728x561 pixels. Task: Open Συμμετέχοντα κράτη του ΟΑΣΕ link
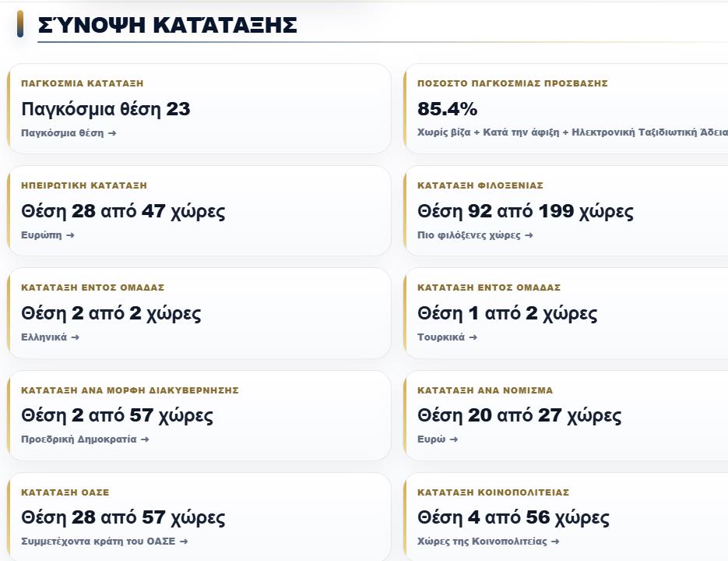click(x=104, y=542)
